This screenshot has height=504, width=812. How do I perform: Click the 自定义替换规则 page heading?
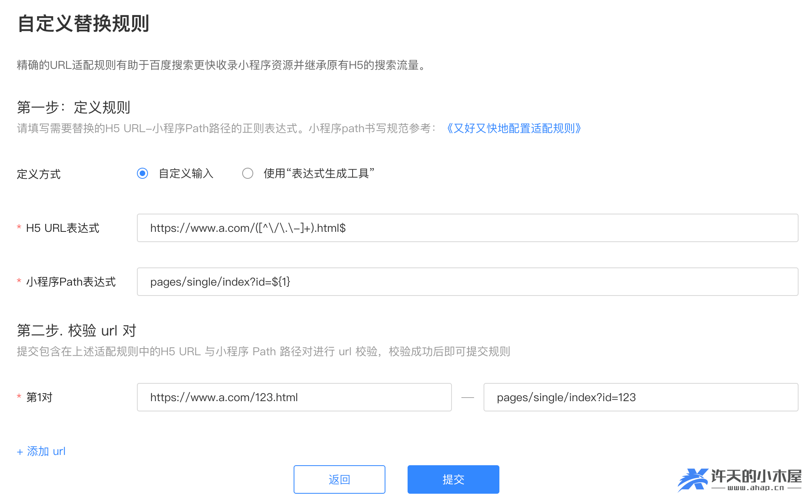click(83, 24)
